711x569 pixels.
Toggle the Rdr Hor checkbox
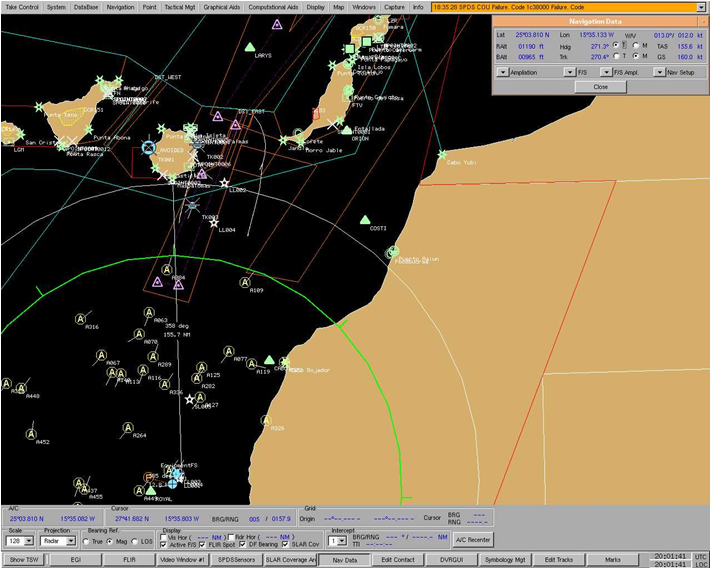click(231, 537)
